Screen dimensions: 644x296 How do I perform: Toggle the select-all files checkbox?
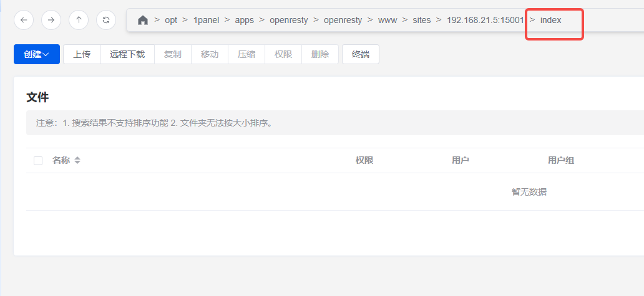(38, 161)
